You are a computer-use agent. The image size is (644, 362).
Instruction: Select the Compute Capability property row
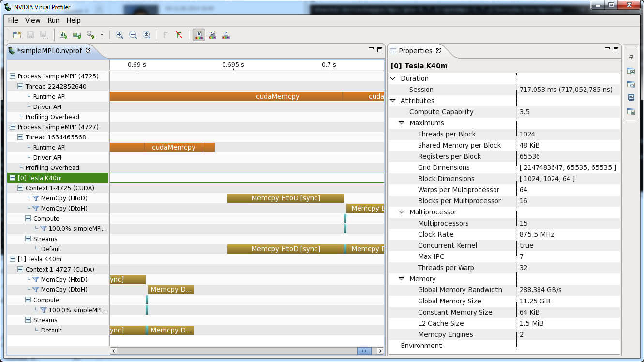coord(504,112)
